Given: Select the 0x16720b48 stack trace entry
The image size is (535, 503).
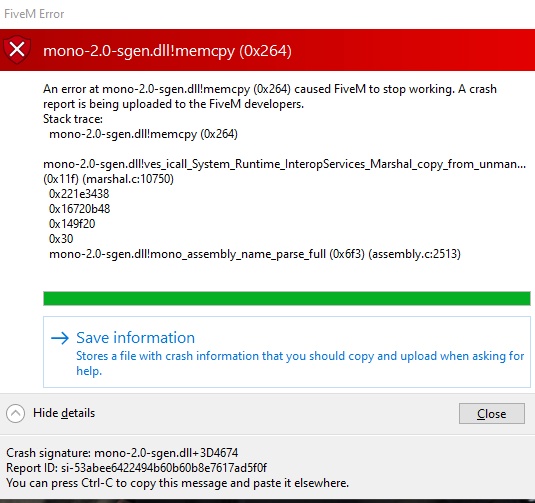Looking at the screenshot, I should tap(79, 209).
